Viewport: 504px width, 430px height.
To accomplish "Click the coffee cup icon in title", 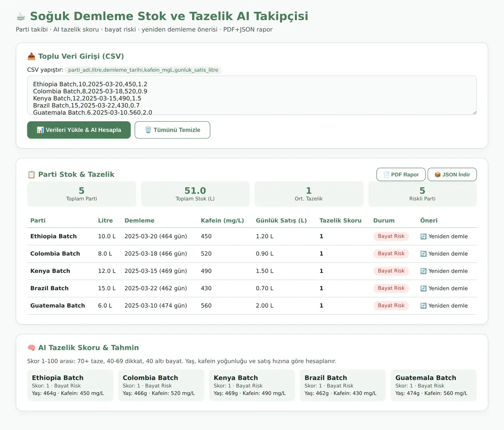I will [x=21, y=16].
